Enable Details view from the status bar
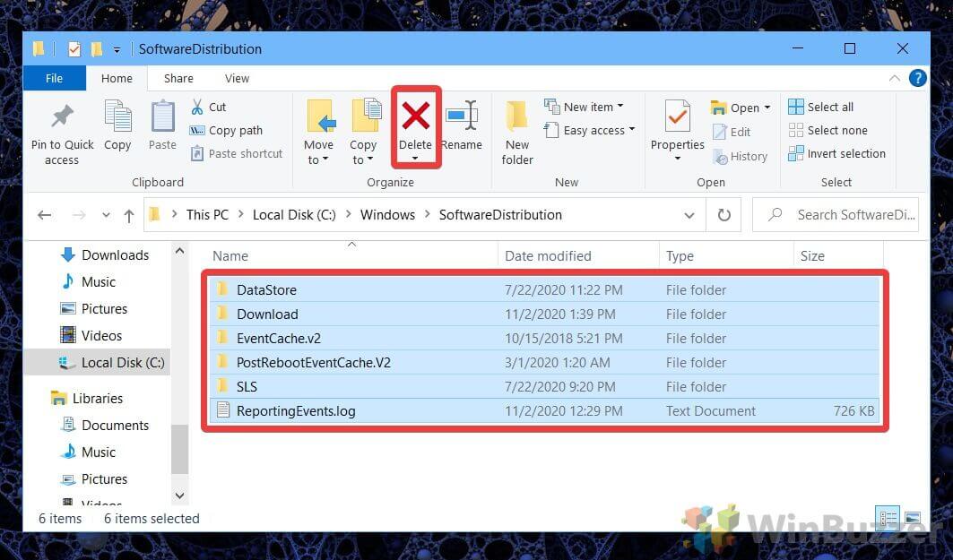953x560 pixels. point(888,518)
